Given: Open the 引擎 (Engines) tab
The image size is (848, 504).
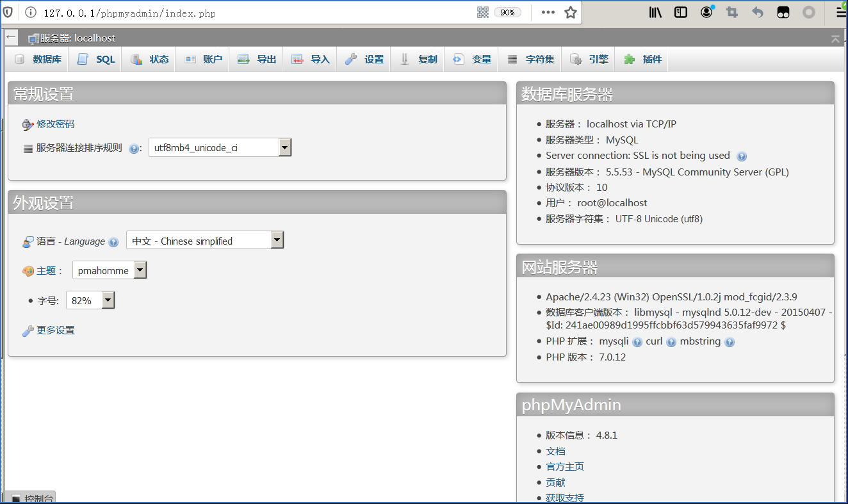Looking at the screenshot, I should [589, 59].
